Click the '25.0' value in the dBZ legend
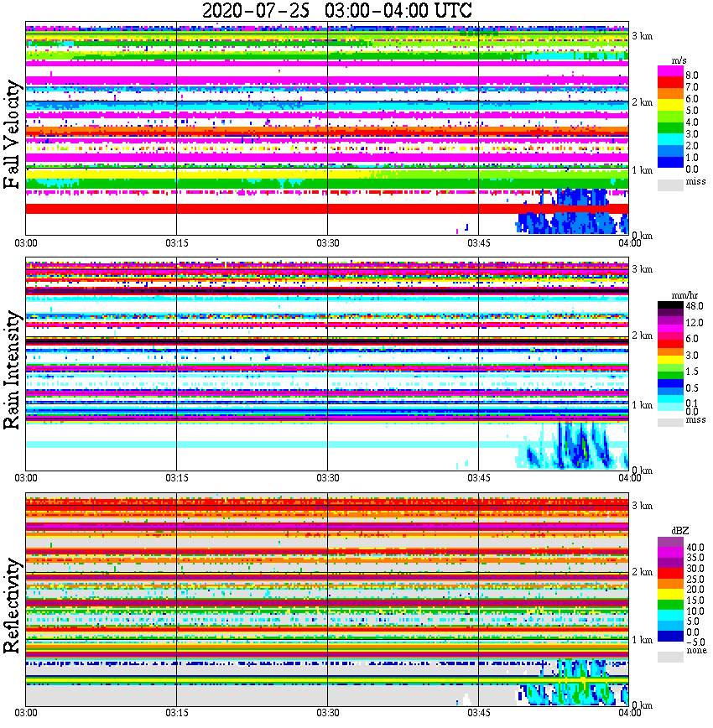Viewport: 713px width, 728px height. point(695,579)
